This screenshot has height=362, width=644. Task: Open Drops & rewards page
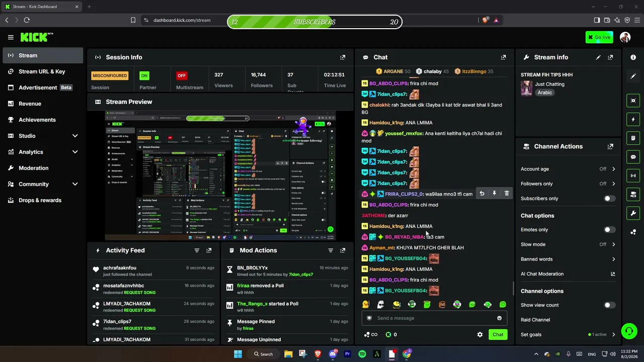pos(43,200)
